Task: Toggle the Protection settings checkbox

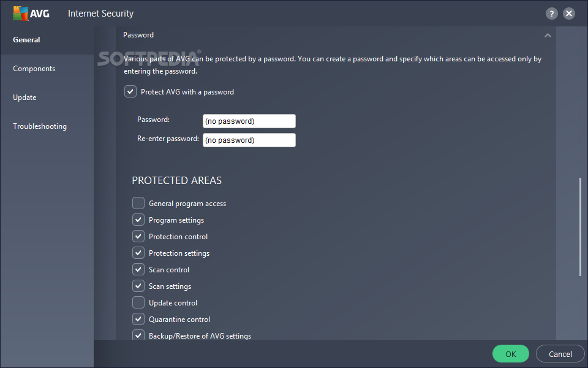Action: [138, 253]
